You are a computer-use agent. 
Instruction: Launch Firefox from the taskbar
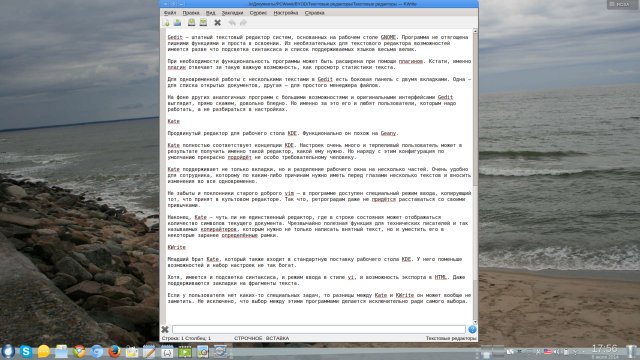[x=114, y=351]
